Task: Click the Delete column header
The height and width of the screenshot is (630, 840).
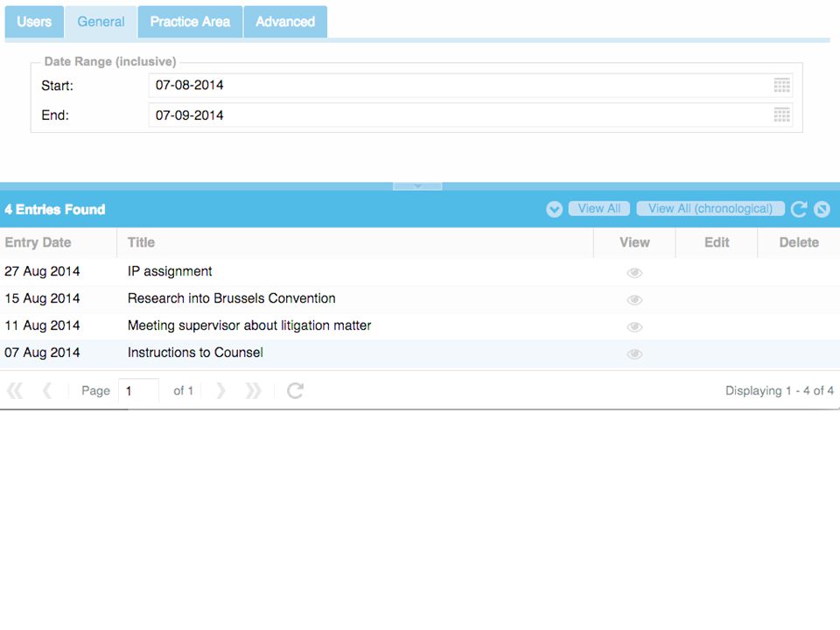Action: pyautogui.click(x=799, y=242)
